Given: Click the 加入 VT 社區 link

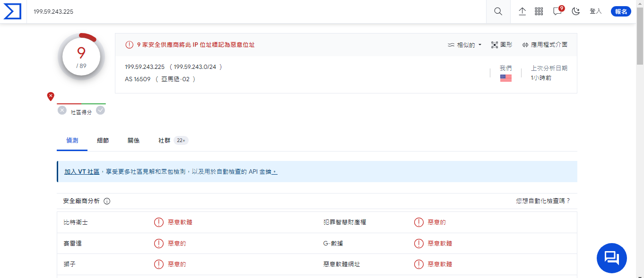Looking at the screenshot, I should click(x=82, y=172).
